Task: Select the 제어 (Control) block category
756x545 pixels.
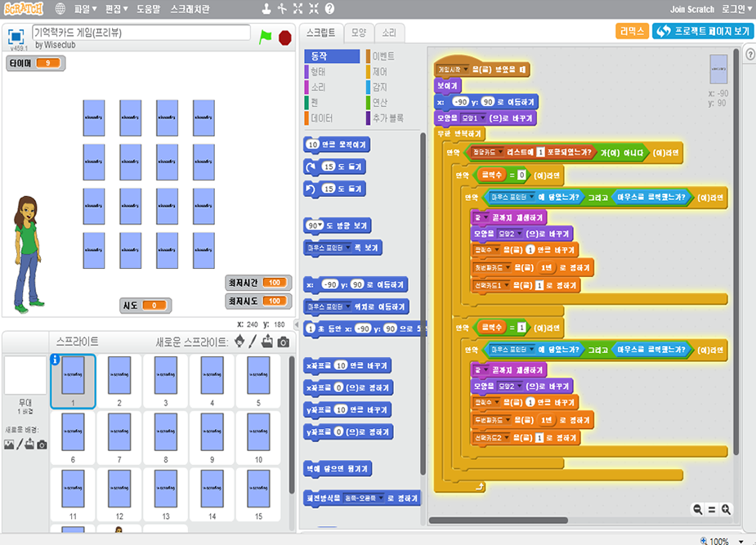Action: 380,72
